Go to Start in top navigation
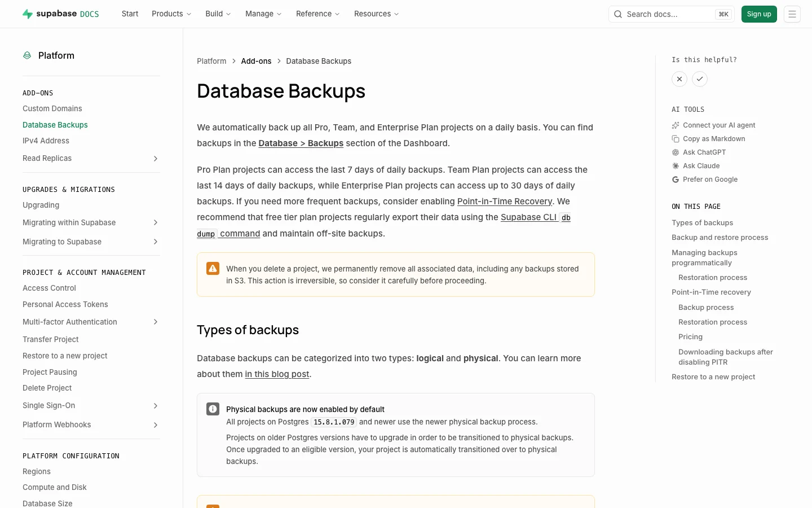The width and height of the screenshot is (812, 508). [x=130, y=14]
